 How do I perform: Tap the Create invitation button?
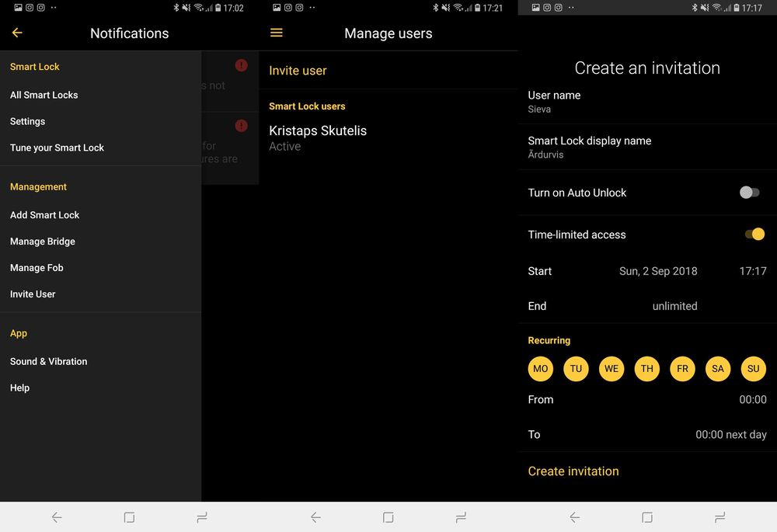point(573,471)
